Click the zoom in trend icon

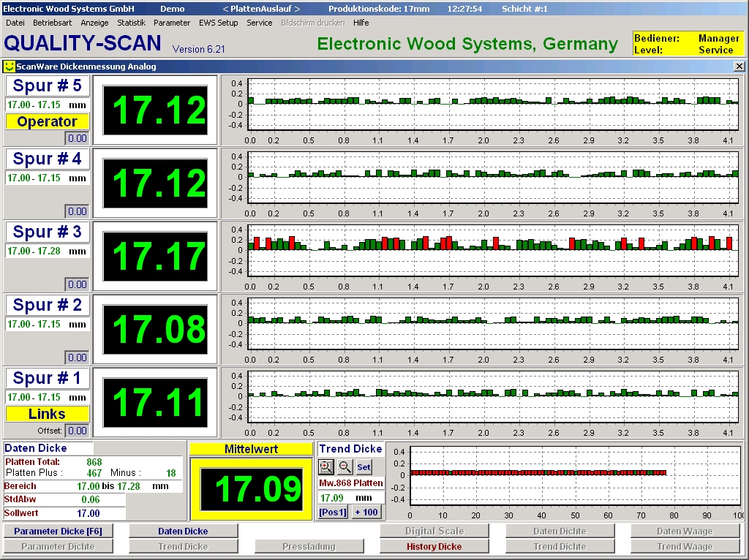click(326, 466)
